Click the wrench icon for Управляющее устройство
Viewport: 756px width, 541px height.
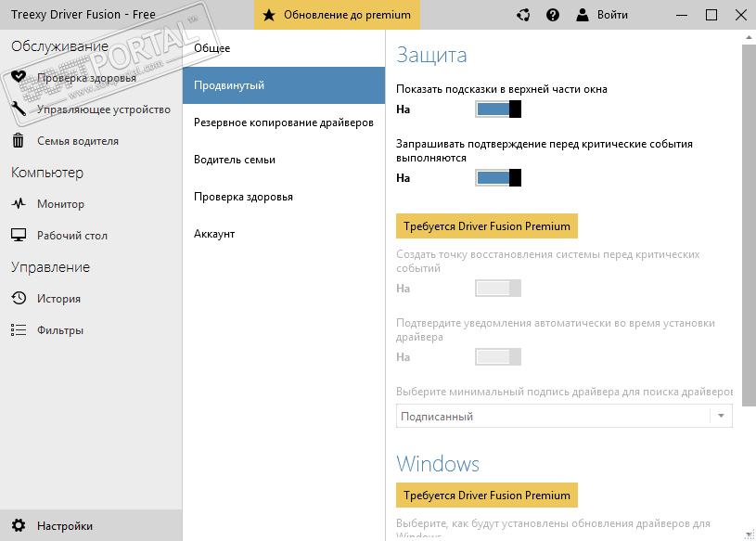19,109
